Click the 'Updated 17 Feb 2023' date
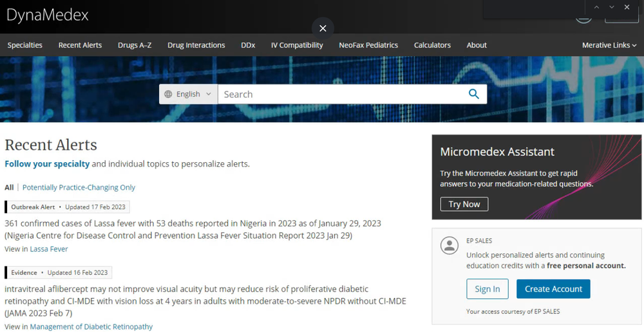The image size is (644, 332). pyautogui.click(x=95, y=207)
